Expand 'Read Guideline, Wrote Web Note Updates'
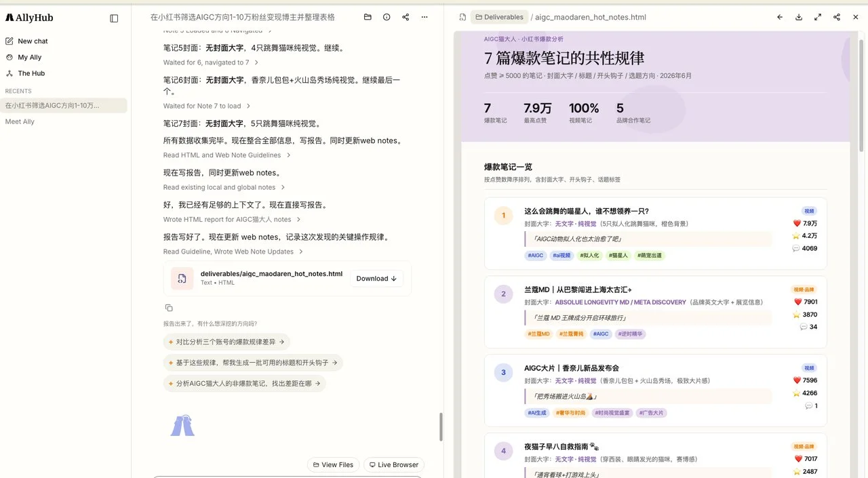This screenshot has width=868, height=478. 233,252
